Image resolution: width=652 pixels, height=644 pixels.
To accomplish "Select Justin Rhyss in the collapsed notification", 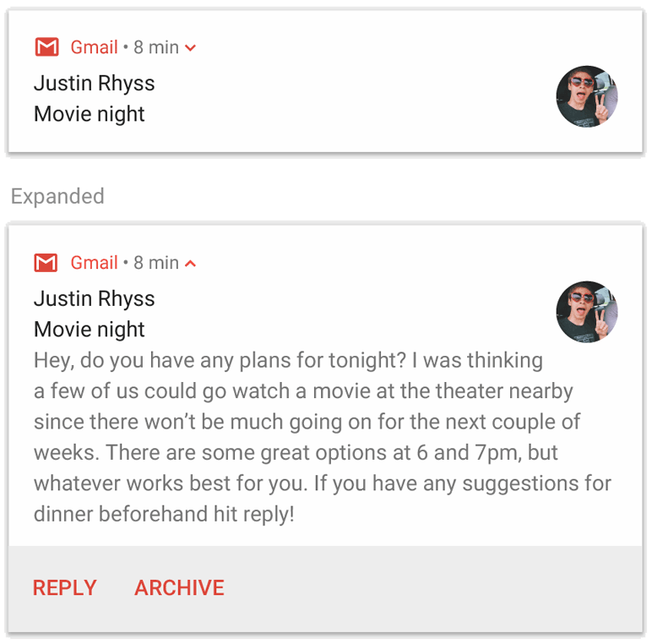I will coord(94,84).
